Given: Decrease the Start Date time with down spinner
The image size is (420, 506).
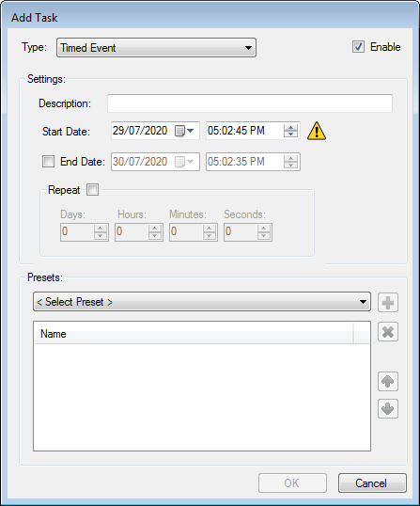Looking at the screenshot, I should 290,134.
